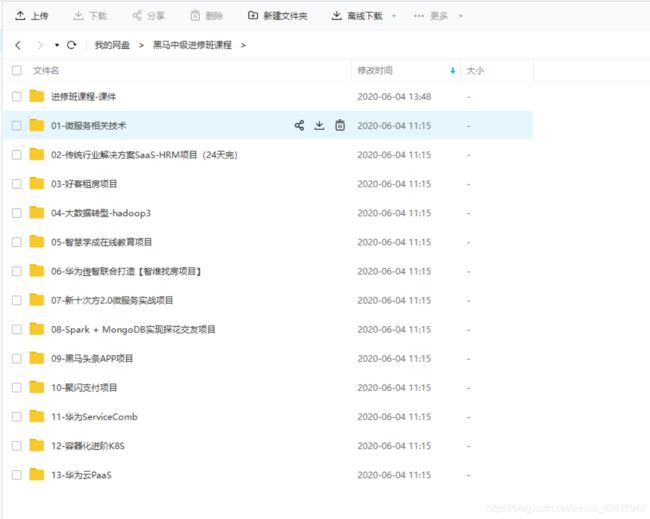Refresh the file list
This screenshot has height=519, width=650.
72,45
